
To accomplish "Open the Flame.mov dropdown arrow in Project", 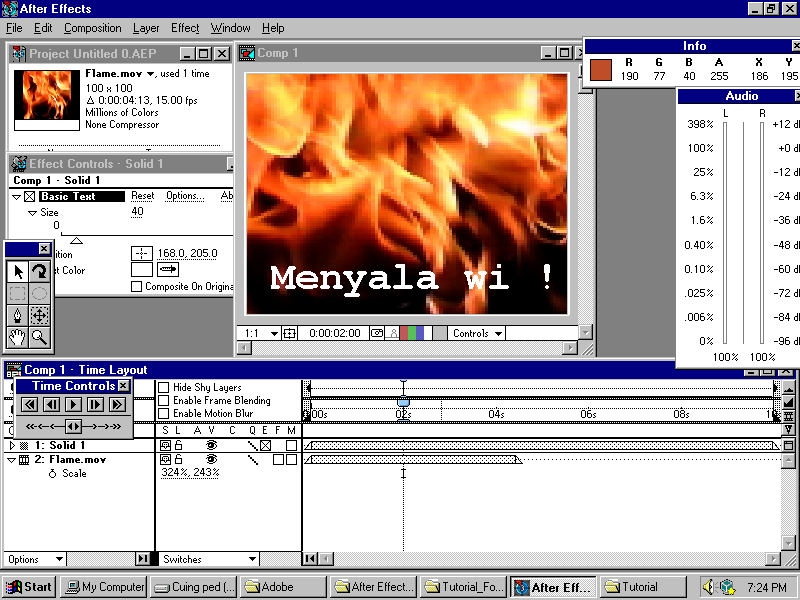I will pos(150,74).
